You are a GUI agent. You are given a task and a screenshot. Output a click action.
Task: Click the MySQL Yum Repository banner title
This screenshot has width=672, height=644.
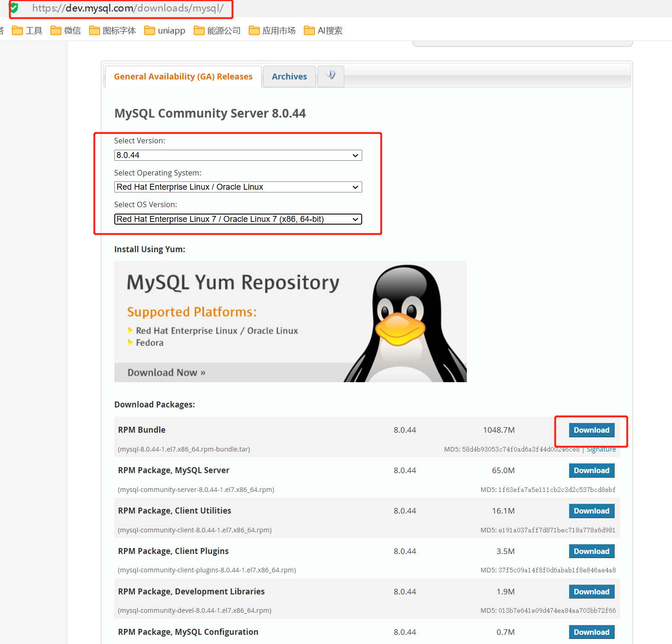(233, 283)
